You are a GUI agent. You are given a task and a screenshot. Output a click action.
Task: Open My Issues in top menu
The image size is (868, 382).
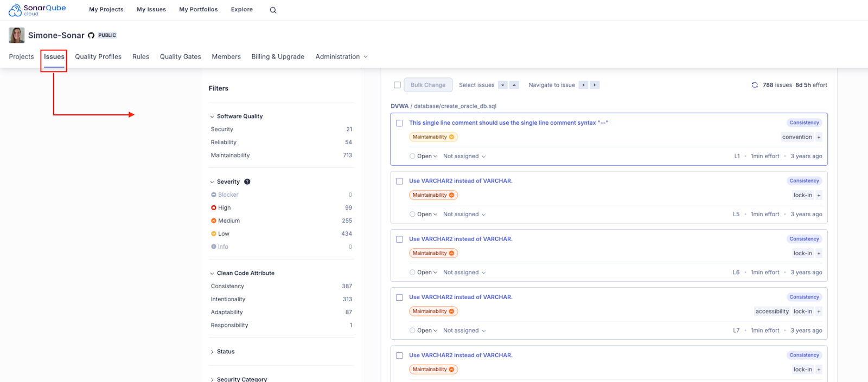(x=151, y=10)
